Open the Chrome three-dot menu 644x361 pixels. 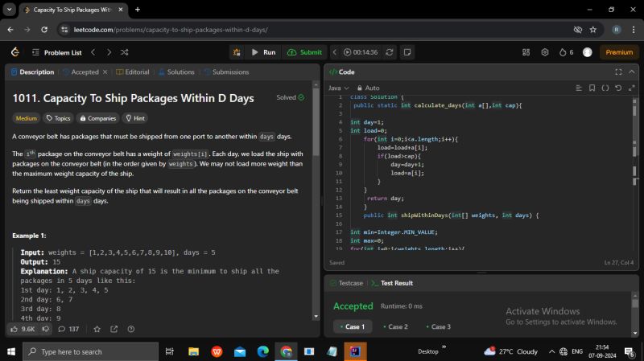click(634, 30)
